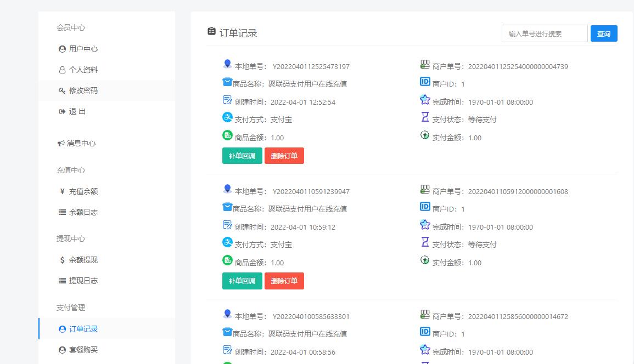Click 补单回调 on the first order
Screen dimensions: 634x364
click(x=242, y=156)
